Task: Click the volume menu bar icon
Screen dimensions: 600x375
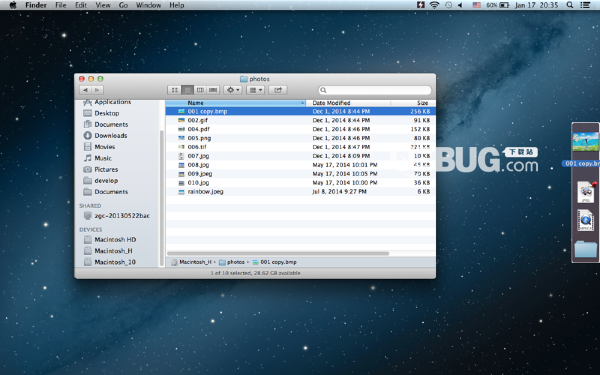Action: tap(460, 5)
